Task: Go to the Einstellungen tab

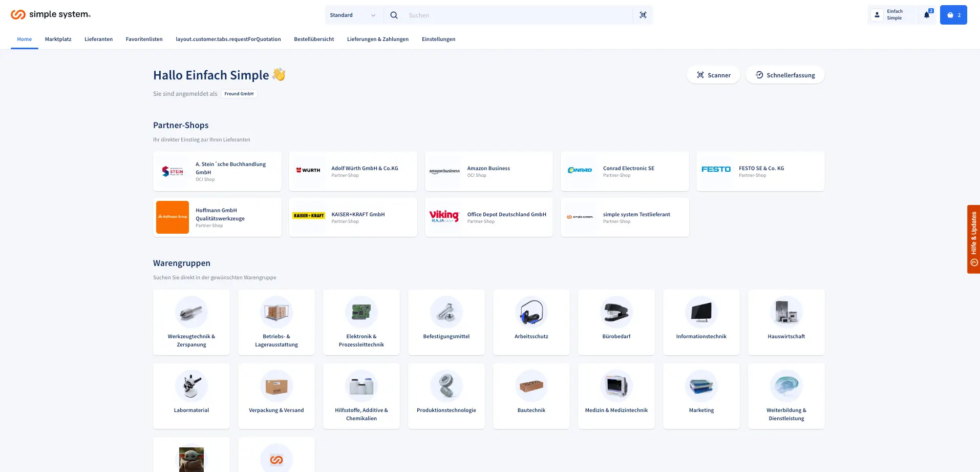Action: 438,39
